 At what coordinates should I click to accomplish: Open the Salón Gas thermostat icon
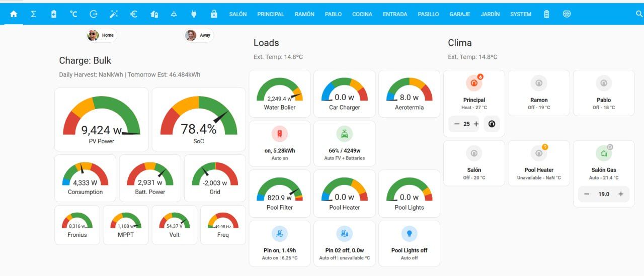pos(603,153)
